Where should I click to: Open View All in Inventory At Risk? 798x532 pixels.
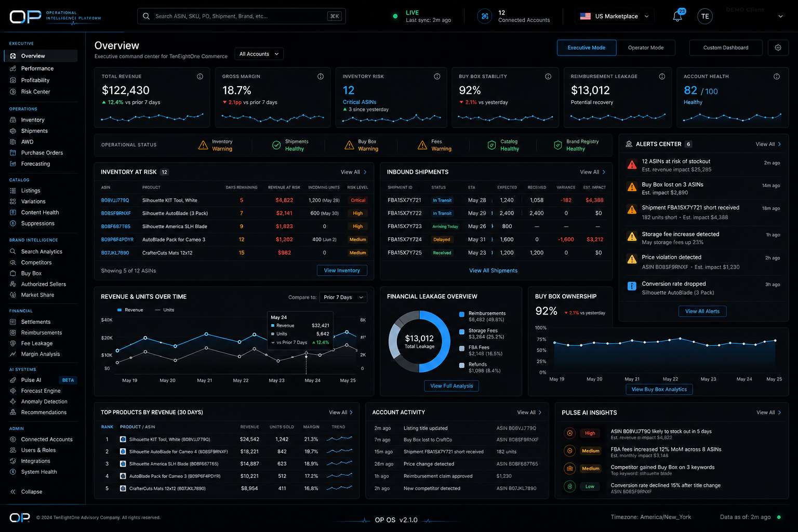pyautogui.click(x=354, y=172)
